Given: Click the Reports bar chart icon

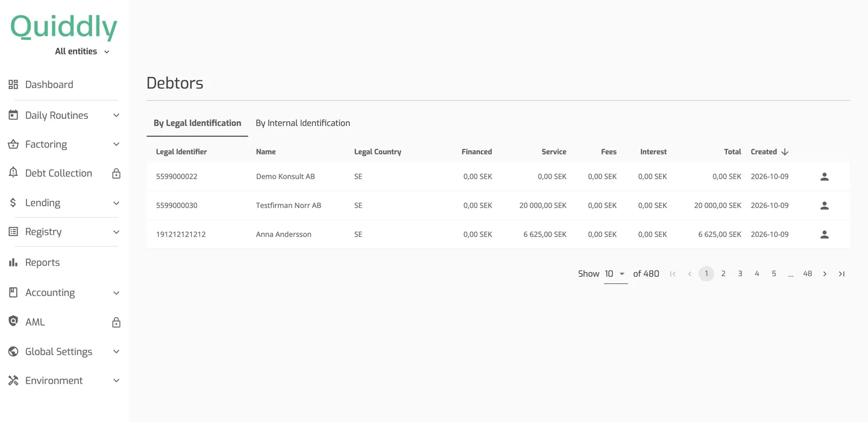Looking at the screenshot, I should click(x=13, y=262).
